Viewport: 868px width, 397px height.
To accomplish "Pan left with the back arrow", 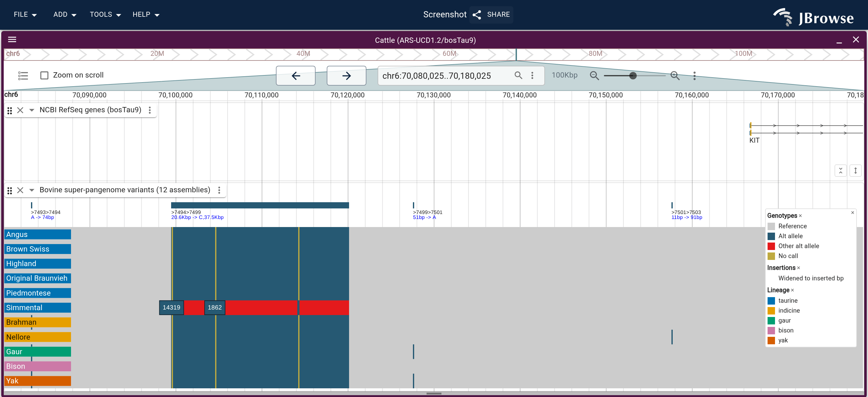I will click(295, 75).
